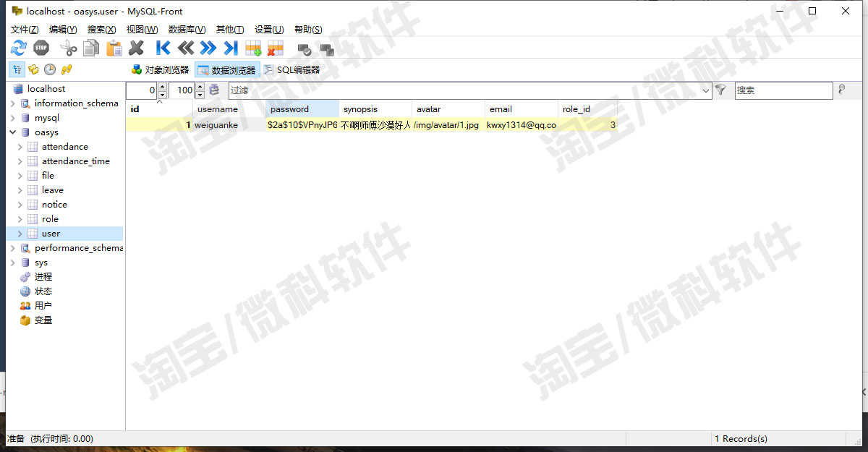The image size is (868, 452).
Task: Click the limit apply icon beside 100
Action: click(x=214, y=90)
